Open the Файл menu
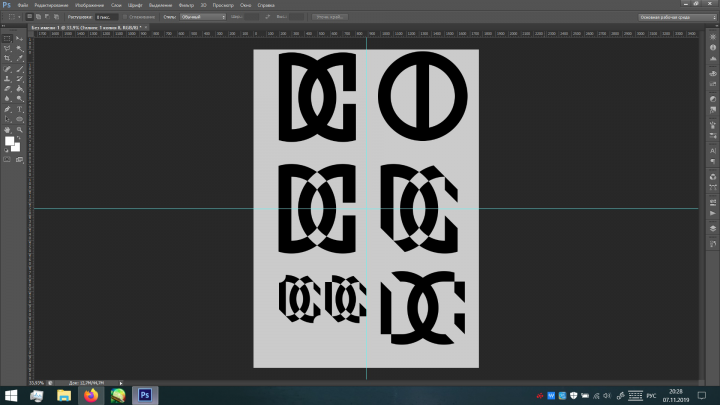Viewport: 720px width, 405px height. (x=23, y=5)
